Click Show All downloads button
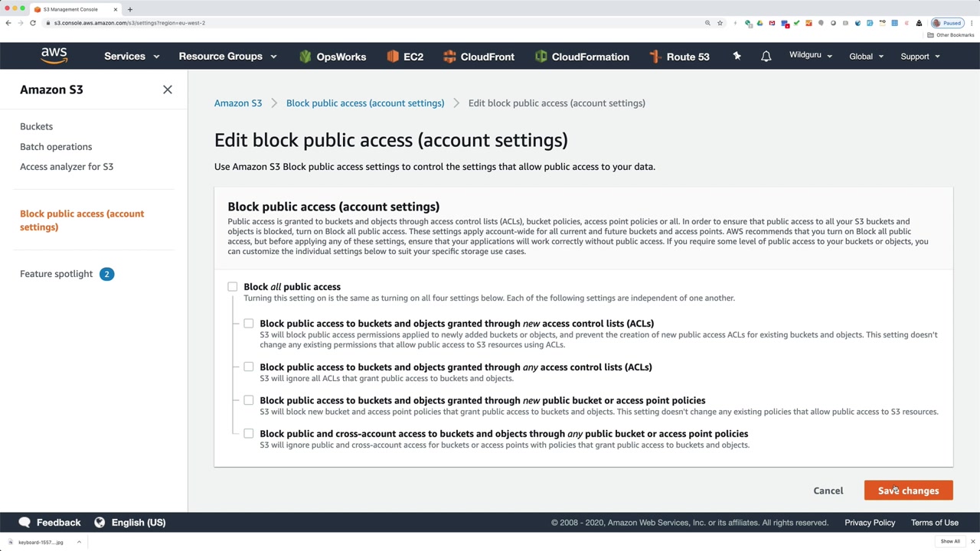 (950, 542)
